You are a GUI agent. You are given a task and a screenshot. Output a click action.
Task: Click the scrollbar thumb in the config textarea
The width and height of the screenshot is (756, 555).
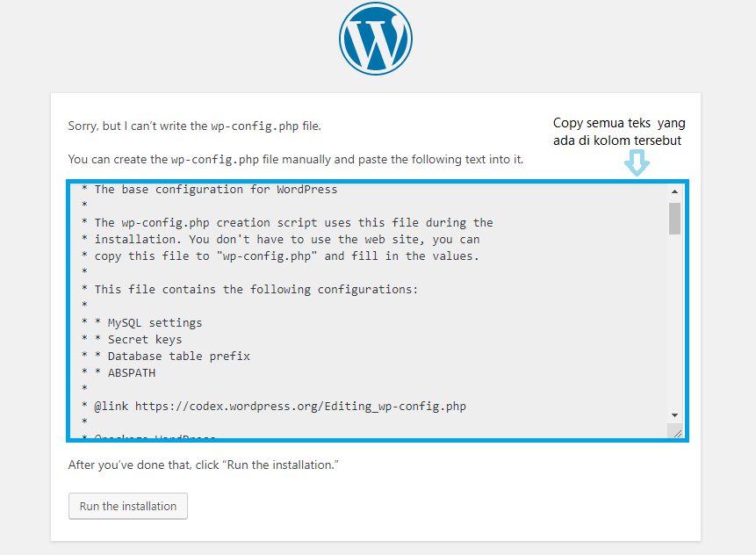tap(674, 219)
